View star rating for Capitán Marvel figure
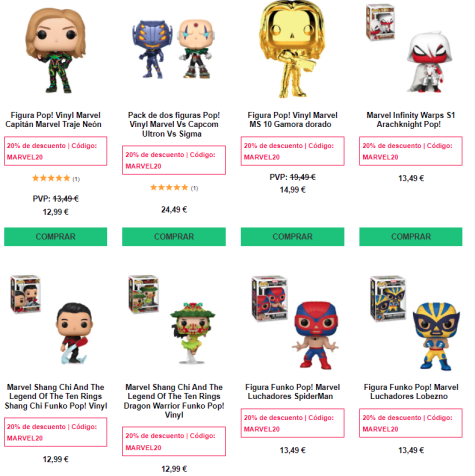 [56, 178]
